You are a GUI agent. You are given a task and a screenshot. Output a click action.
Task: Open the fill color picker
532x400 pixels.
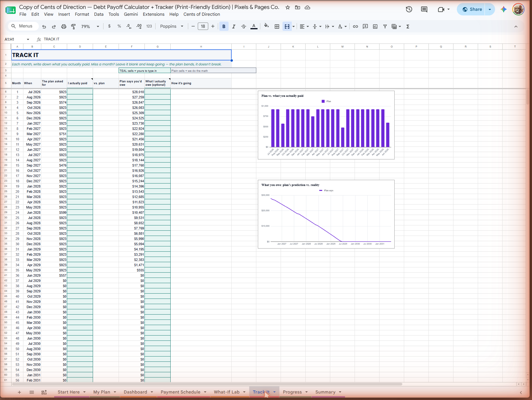pyautogui.click(x=266, y=27)
